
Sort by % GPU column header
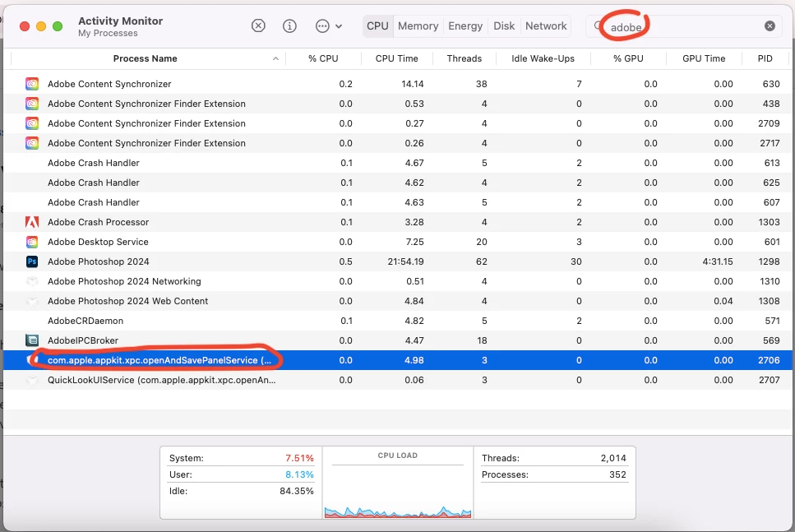[x=628, y=58]
